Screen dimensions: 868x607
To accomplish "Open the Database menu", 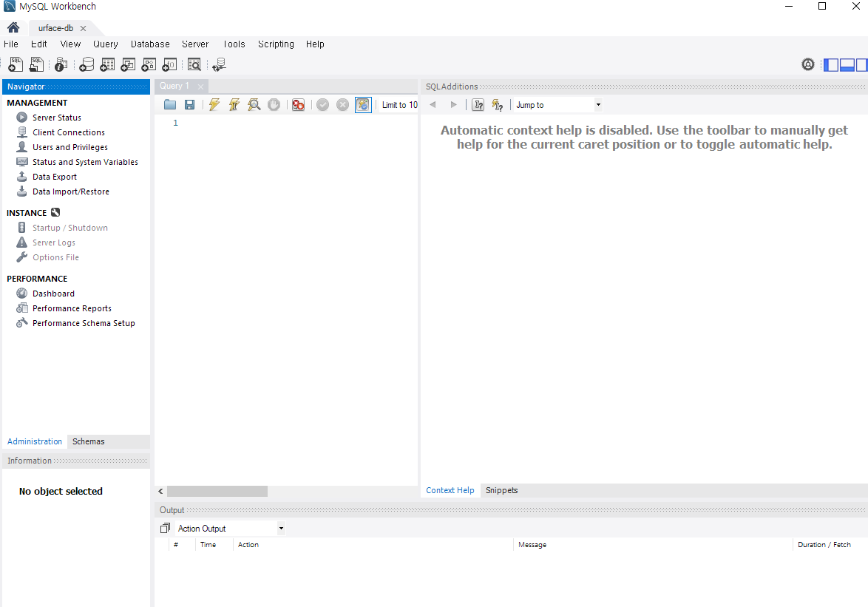I will coord(150,44).
